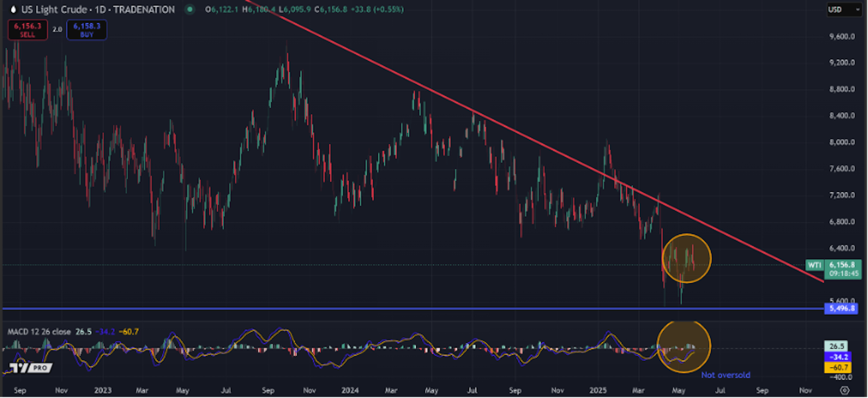868x398 pixels.
Task: Click the BUY 6,158.3 price button
Action: [x=87, y=30]
